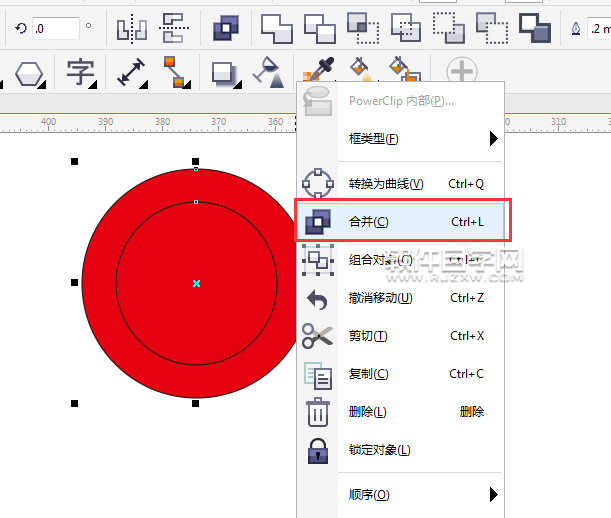
Task: Click the Back minus front icon
Action: 492,28
